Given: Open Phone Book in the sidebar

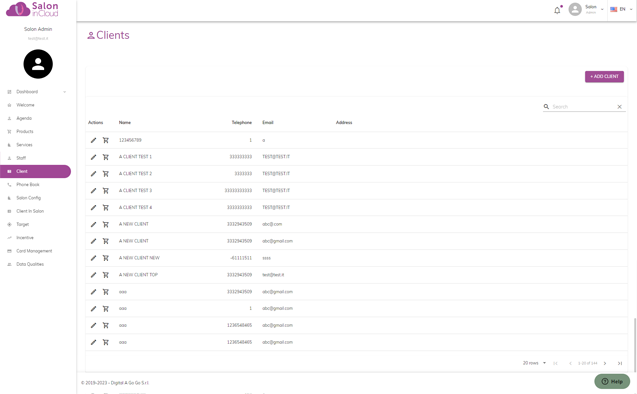Looking at the screenshot, I should pos(28,185).
